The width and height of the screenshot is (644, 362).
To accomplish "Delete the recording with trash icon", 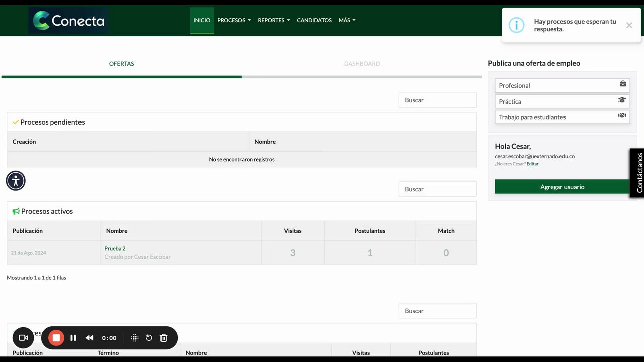I will point(164,338).
